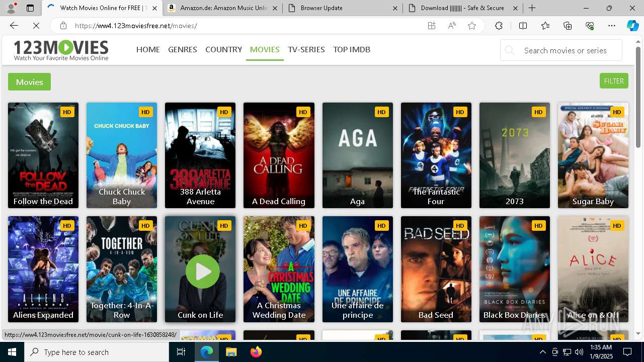Open Follow the Dead movie poster
This screenshot has width=644, height=362.
pyautogui.click(x=43, y=155)
